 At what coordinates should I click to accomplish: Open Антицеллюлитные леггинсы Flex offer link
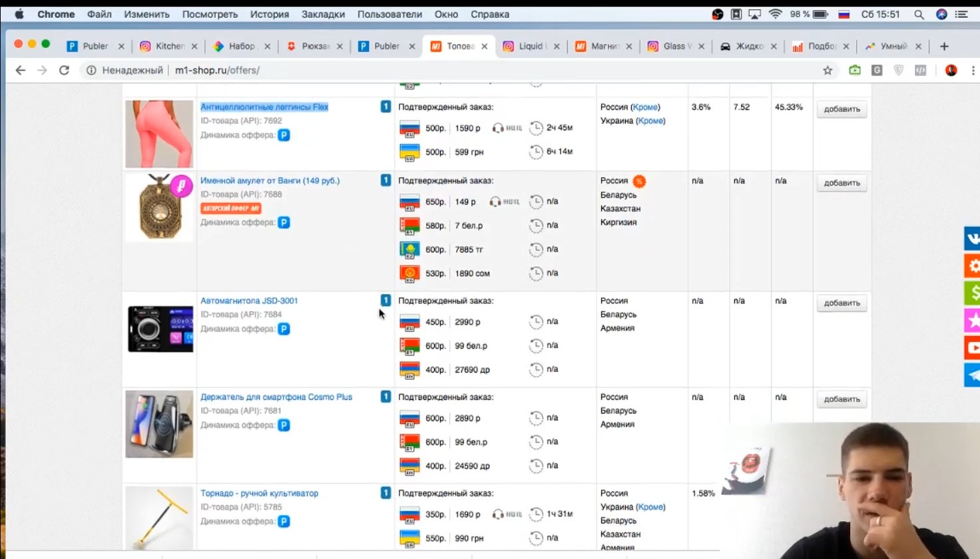[x=264, y=106]
